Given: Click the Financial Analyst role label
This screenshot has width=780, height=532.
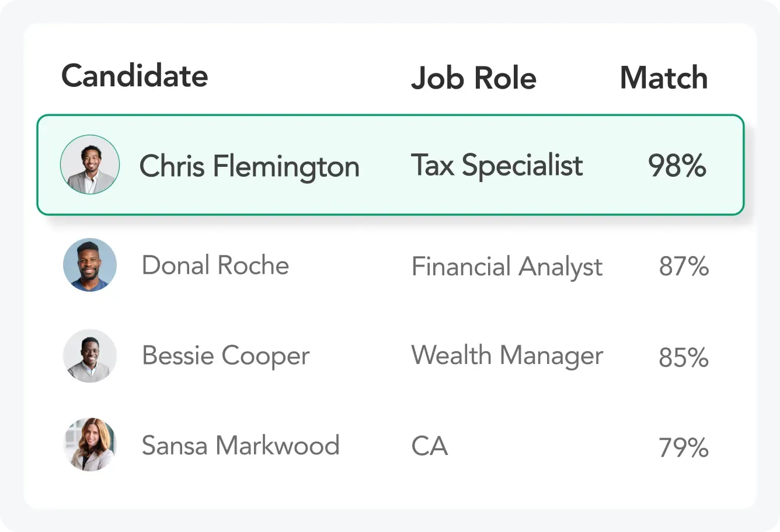Looking at the screenshot, I should [x=507, y=266].
